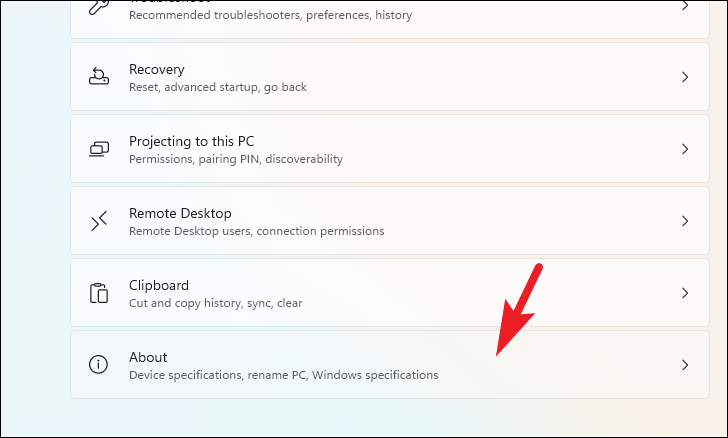Open the About page heading

click(148, 357)
